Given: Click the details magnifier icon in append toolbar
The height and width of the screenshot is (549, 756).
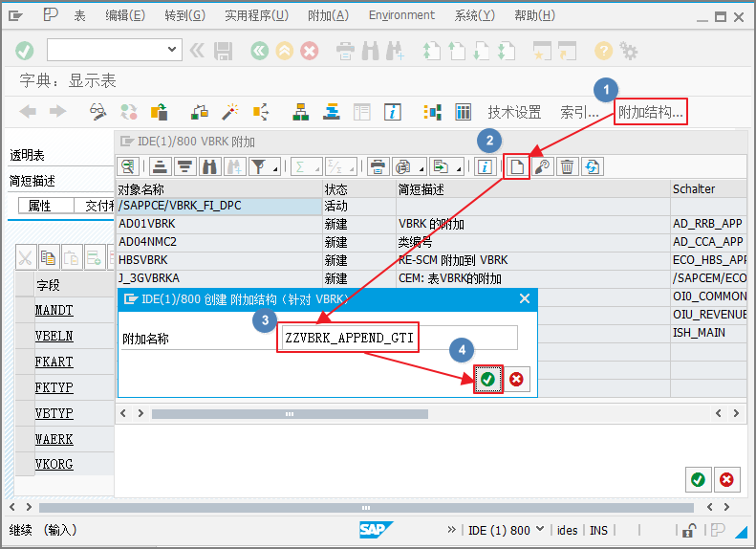Looking at the screenshot, I should pyautogui.click(x=128, y=167).
